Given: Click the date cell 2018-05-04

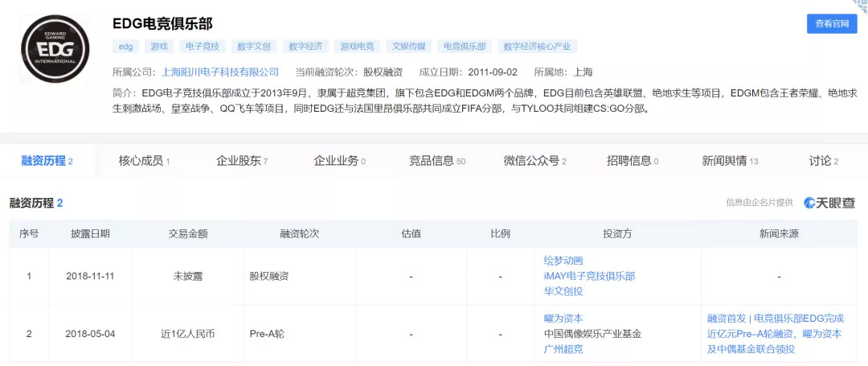Looking at the screenshot, I should (x=90, y=334).
